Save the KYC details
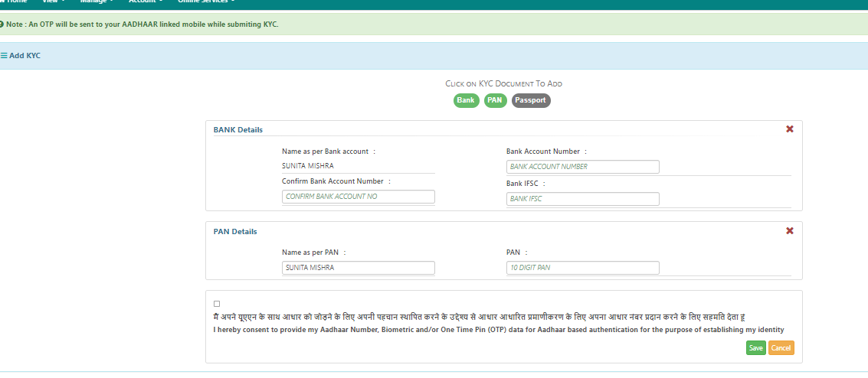Viewport: 868px width, 378px height. 755,348
